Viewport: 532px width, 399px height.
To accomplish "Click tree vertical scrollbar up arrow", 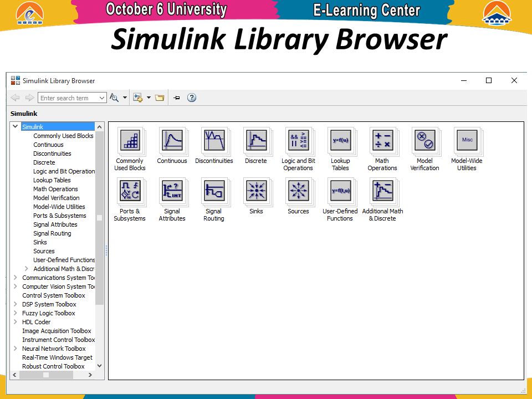I will 99,127.
